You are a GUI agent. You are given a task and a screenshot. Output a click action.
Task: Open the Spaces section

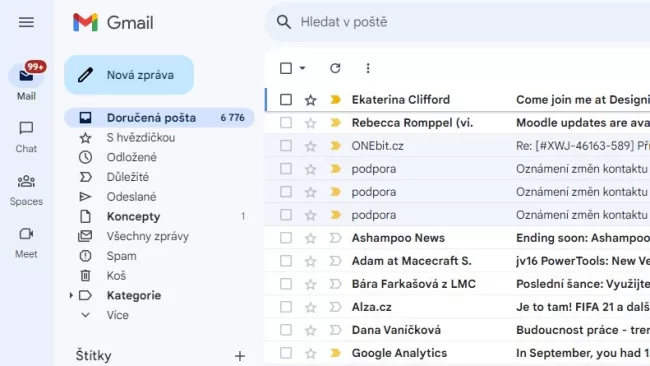(26, 190)
